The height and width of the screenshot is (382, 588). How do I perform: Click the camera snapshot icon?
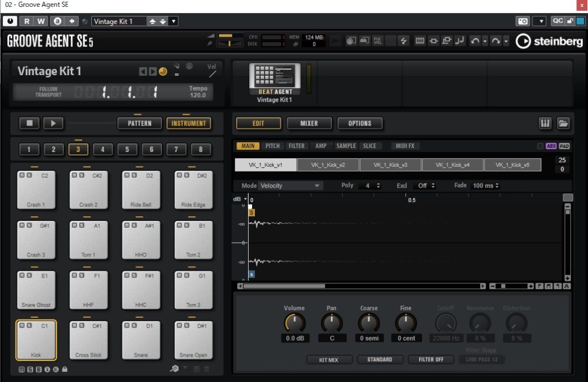coord(523,21)
